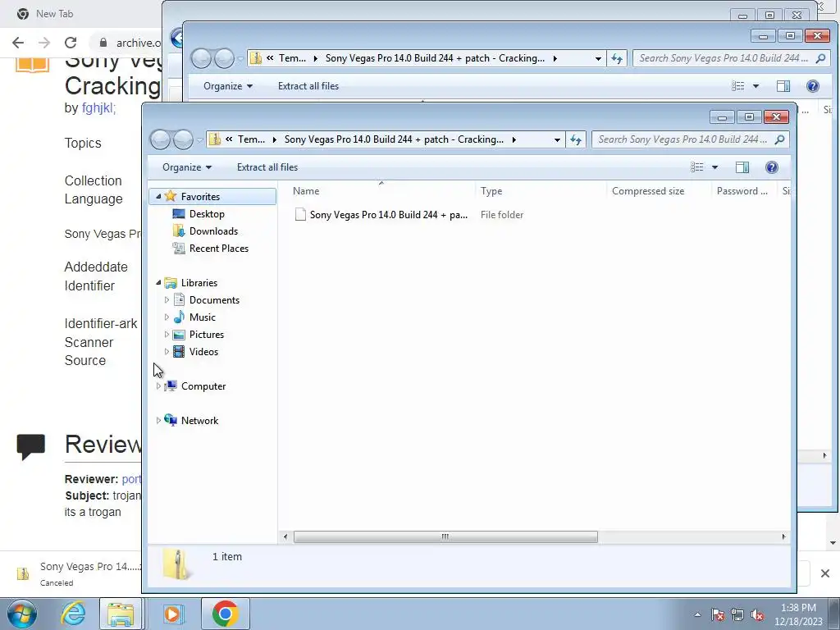Select Computer in navigation pane
Screen dimensions: 840x630
tap(203, 386)
